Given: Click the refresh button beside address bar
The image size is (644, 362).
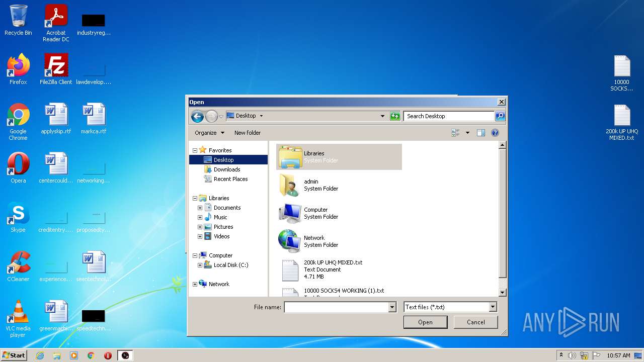Looking at the screenshot, I should click(395, 116).
